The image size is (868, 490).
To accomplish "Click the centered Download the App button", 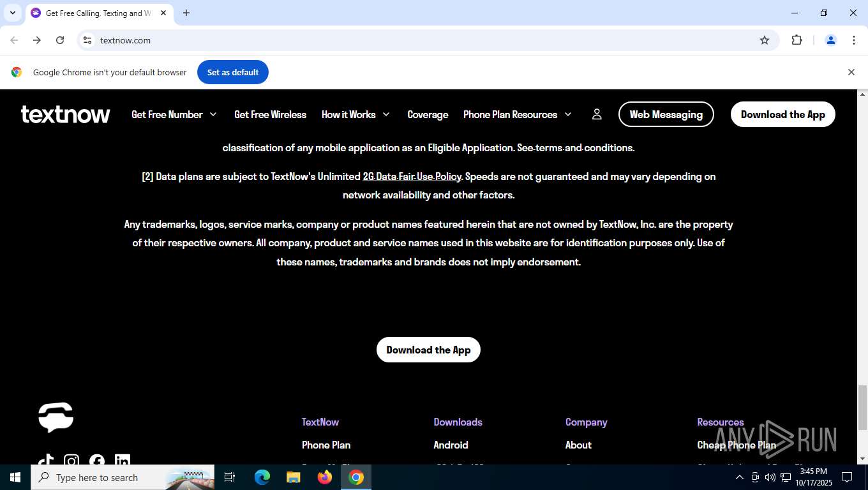I will coord(428,350).
